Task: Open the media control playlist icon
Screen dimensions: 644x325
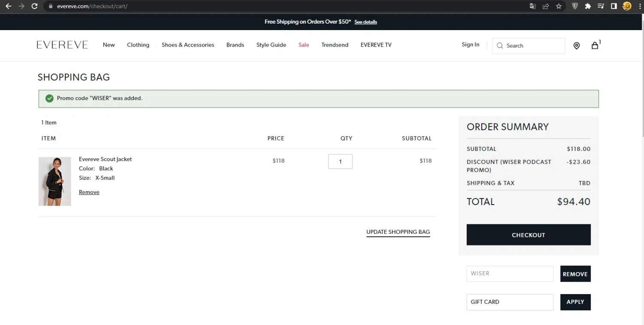Action: [601, 6]
